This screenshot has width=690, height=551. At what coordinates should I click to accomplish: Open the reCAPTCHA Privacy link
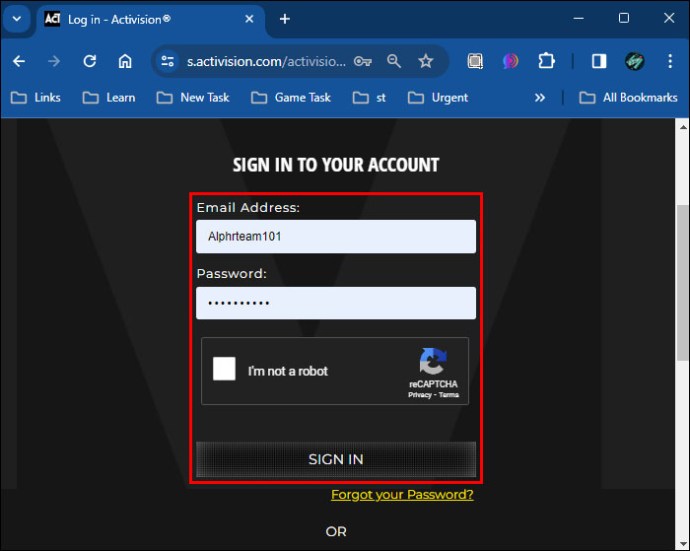[x=419, y=395]
